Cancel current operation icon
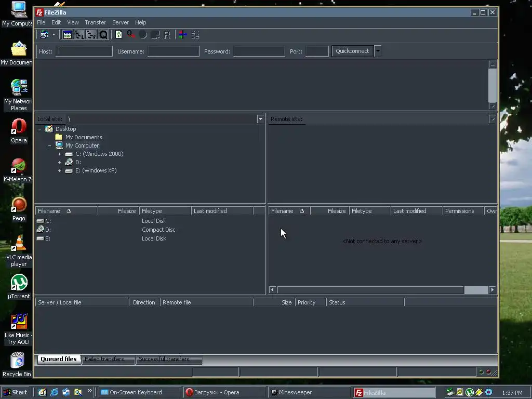 [143, 35]
